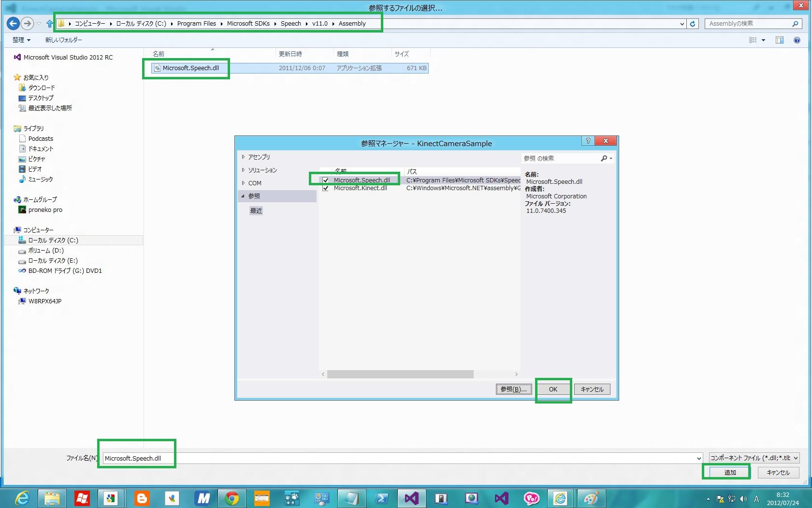
Task: Open the view options dropdown arrow
Action: 764,40
